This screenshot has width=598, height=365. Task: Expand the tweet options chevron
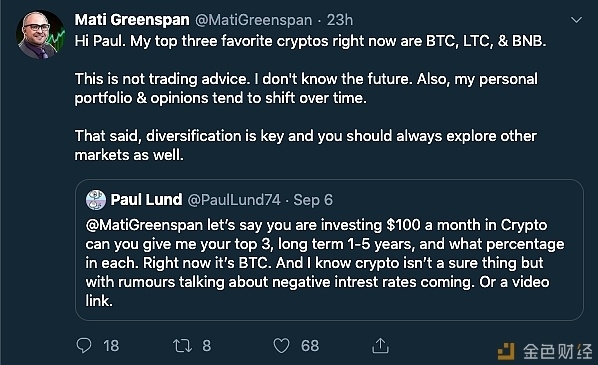(576, 20)
